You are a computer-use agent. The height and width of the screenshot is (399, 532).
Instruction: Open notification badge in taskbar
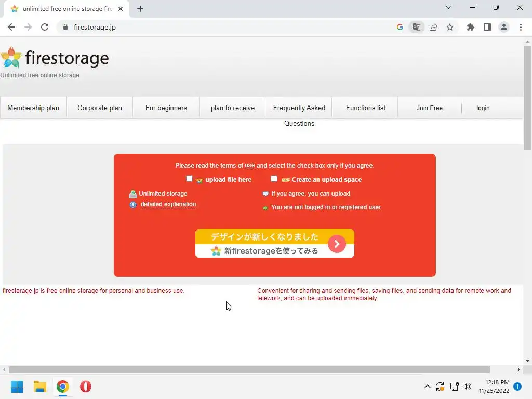[x=517, y=387]
